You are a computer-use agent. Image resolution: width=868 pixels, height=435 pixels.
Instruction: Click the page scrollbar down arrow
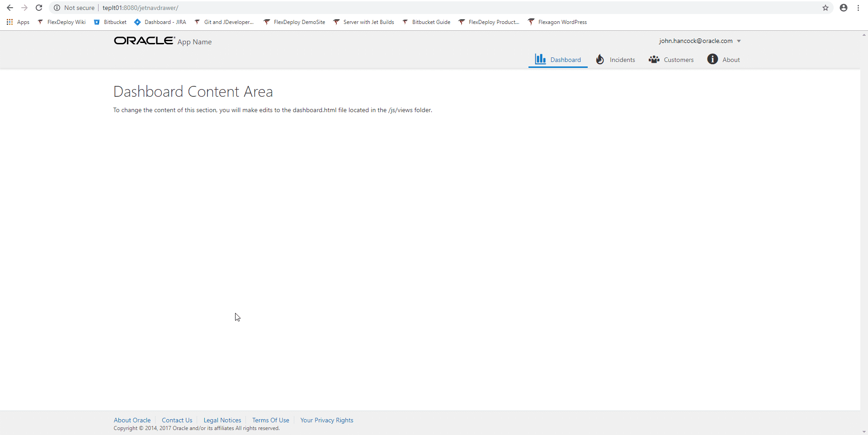pos(864,432)
